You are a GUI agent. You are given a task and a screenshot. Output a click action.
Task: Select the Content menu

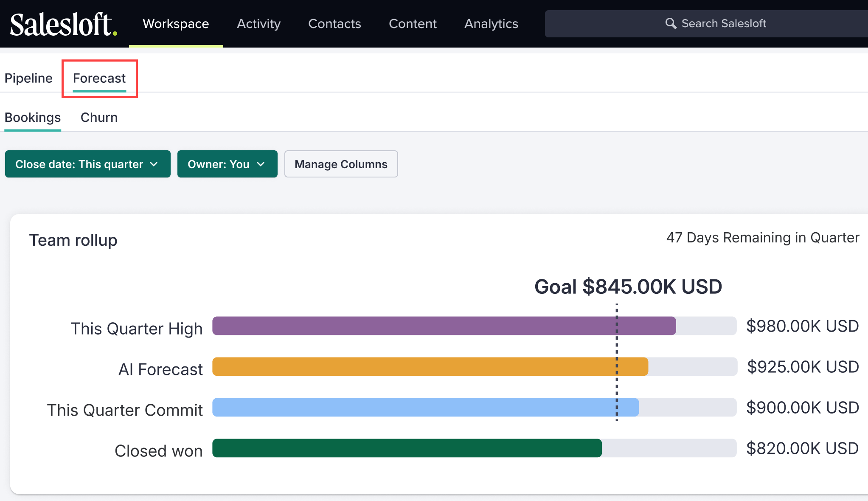click(x=413, y=24)
